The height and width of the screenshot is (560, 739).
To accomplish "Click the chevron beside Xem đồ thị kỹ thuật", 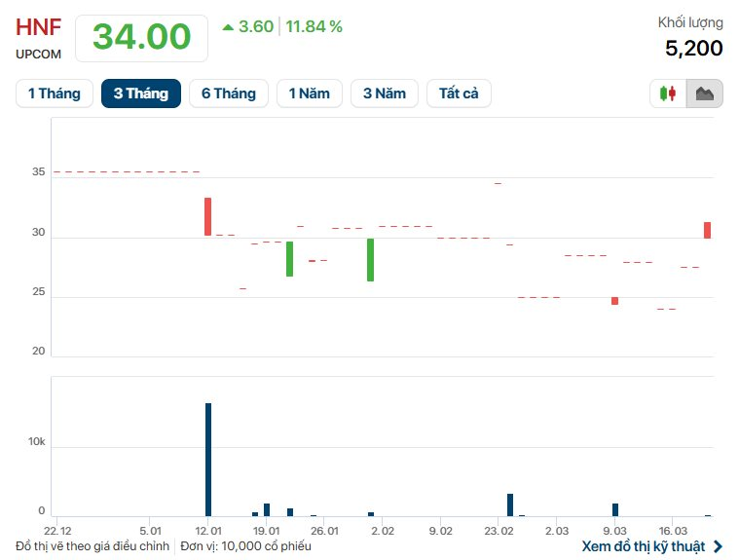I will pyautogui.click(x=719, y=546).
